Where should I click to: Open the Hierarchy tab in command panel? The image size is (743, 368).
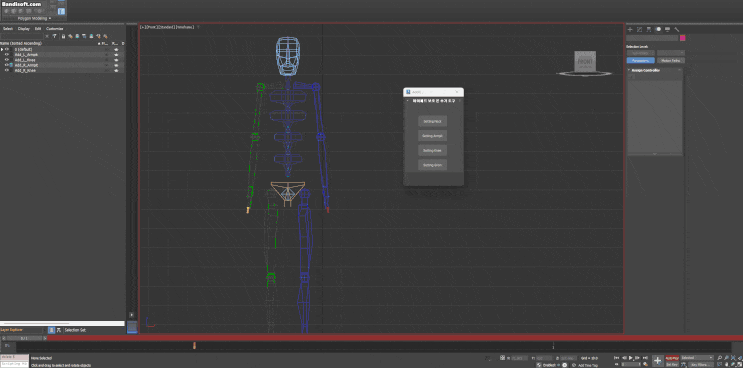coord(649,29)
